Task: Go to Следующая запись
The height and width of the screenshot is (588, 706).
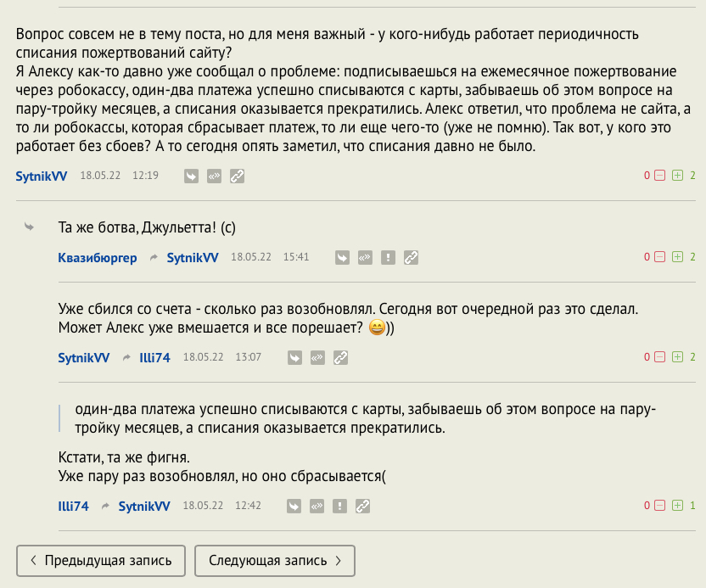Action: (x=275, y=561)
